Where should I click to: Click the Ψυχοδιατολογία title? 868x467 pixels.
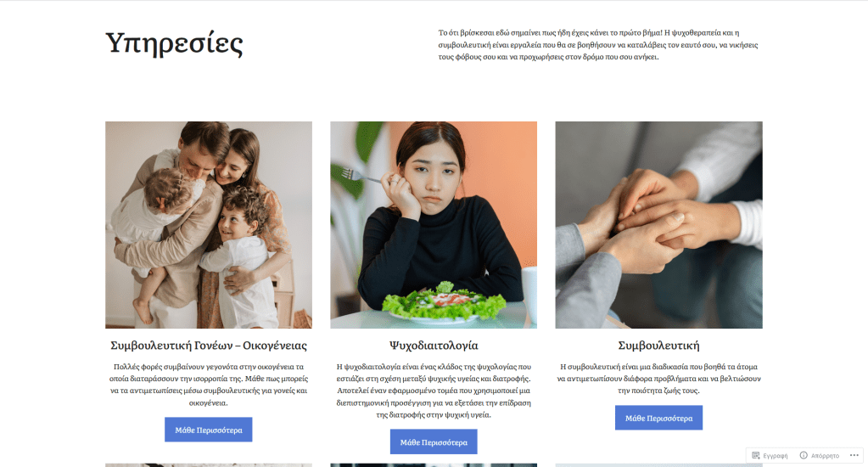[x=434, y=346]
